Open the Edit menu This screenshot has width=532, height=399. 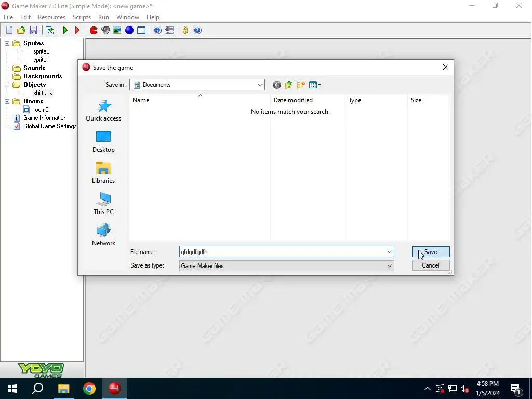click(25, 17)
